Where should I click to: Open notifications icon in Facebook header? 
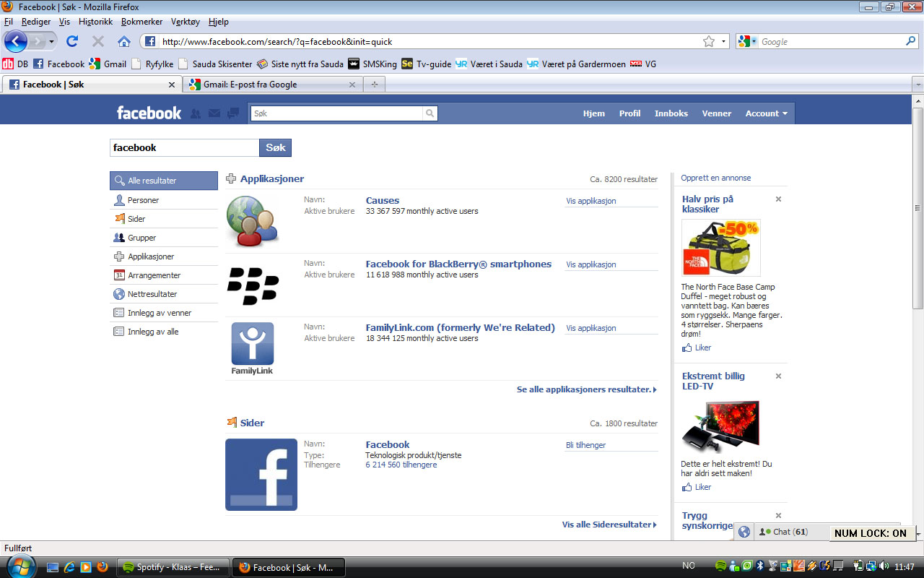coord(233,113)
